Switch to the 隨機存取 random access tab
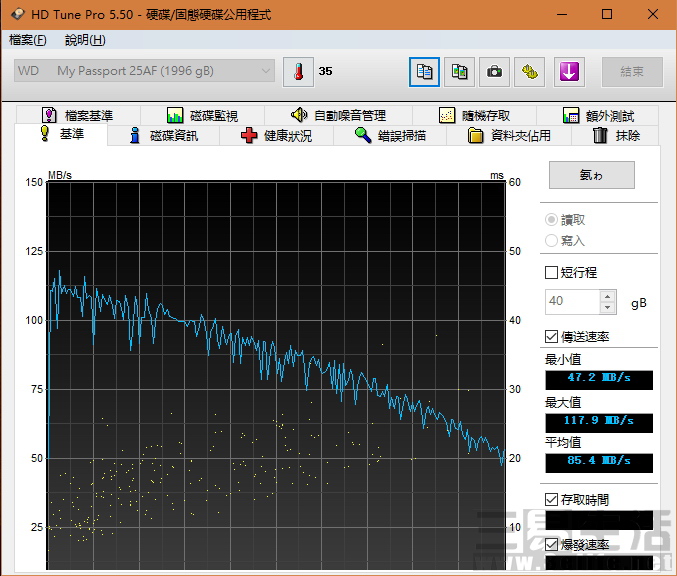 coord(475,115)
